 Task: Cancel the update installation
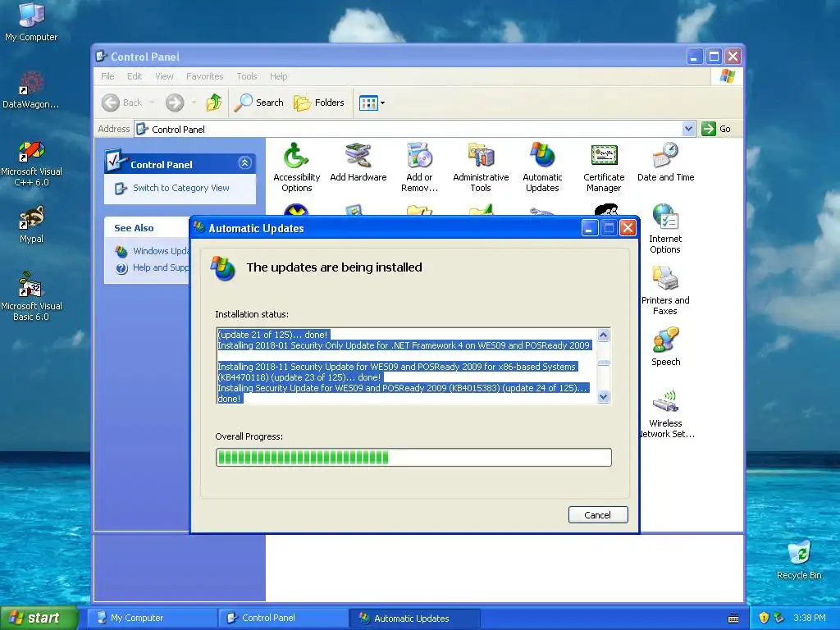pos(598,515)
